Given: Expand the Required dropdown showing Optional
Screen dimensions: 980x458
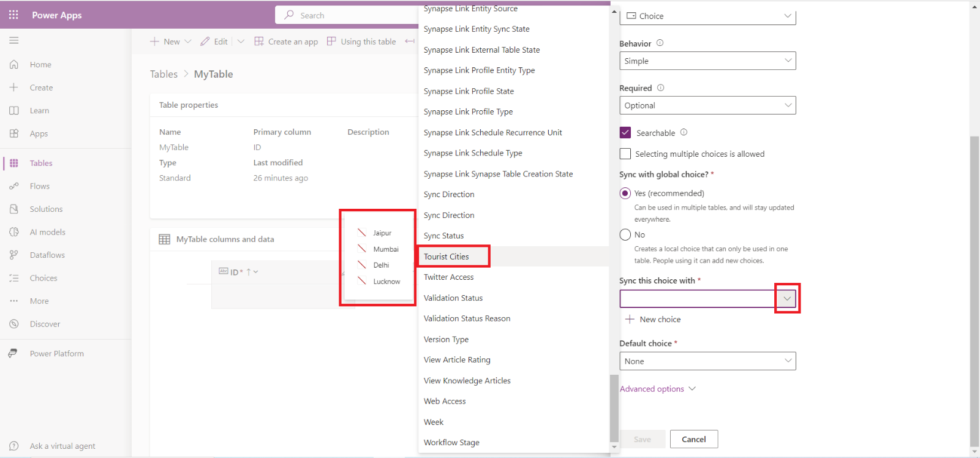Looking at the screenshot, I should click(707, 105).
